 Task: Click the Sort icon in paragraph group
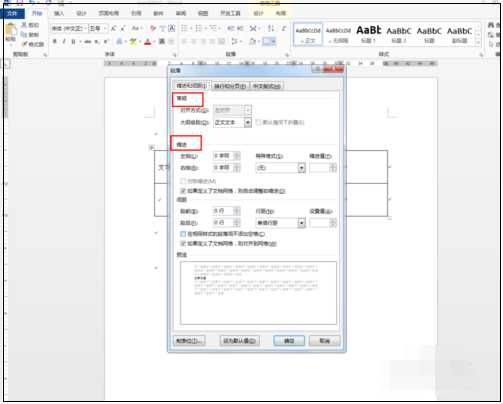pos(271,29)
